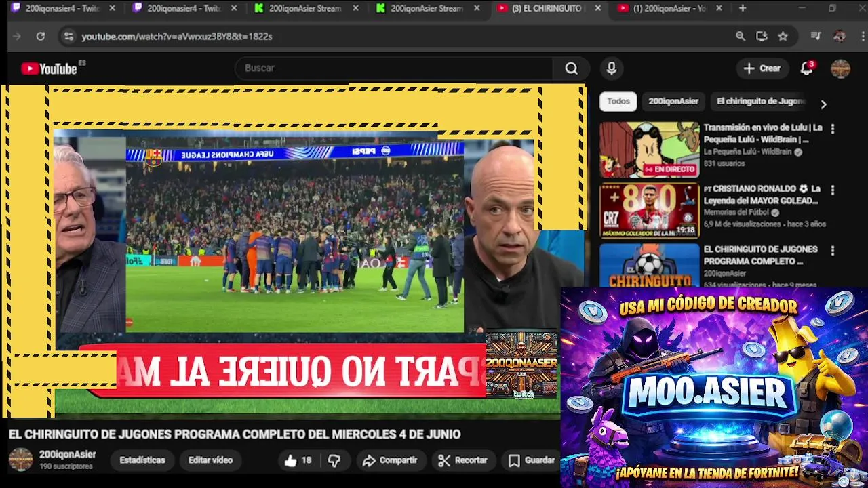868x488 pixels.
Task: Open EL CHIRINGUITO DE JUGONES PROGRAMA COMPLETO suggestion title
Action: (x=761, y=255)
